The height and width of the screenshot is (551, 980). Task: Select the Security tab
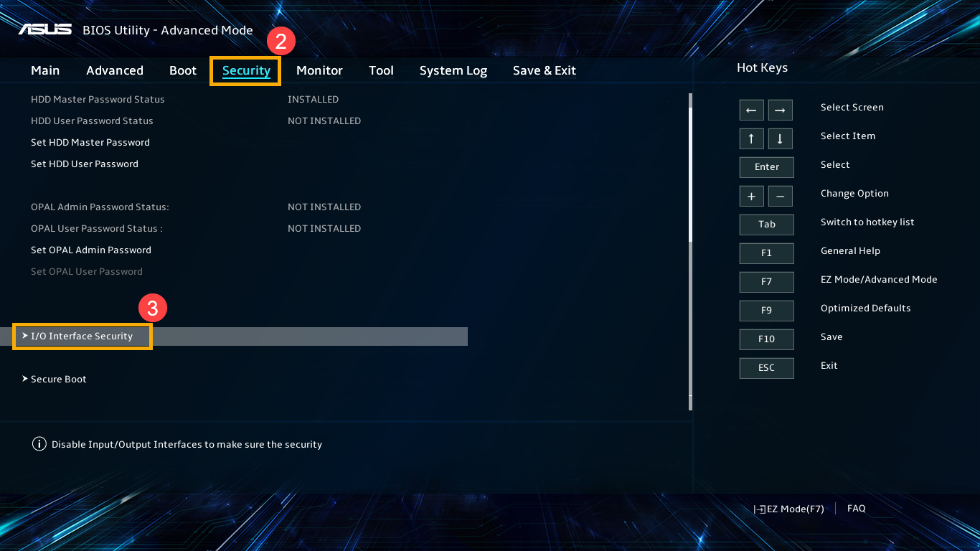[246, 70]
